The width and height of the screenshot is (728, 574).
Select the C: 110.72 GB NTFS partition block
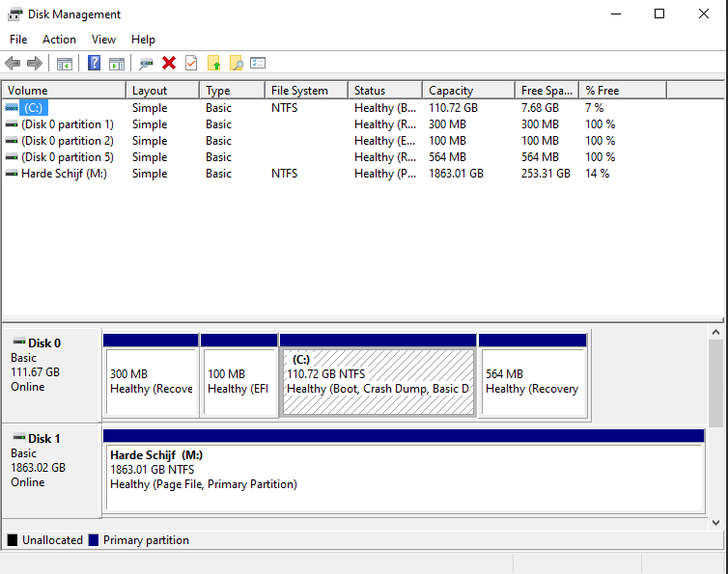tap(378, 375)
